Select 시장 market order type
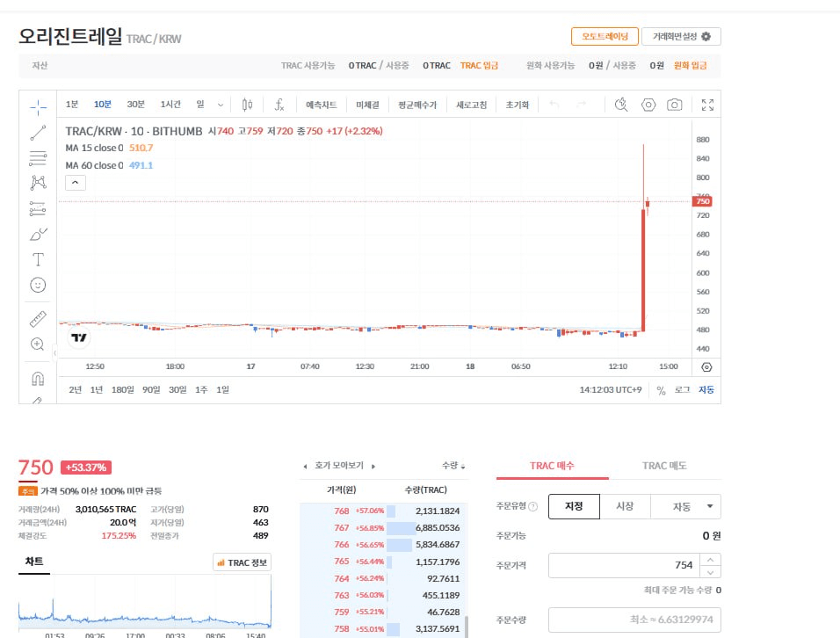840x638 pixels. point(625,506)
